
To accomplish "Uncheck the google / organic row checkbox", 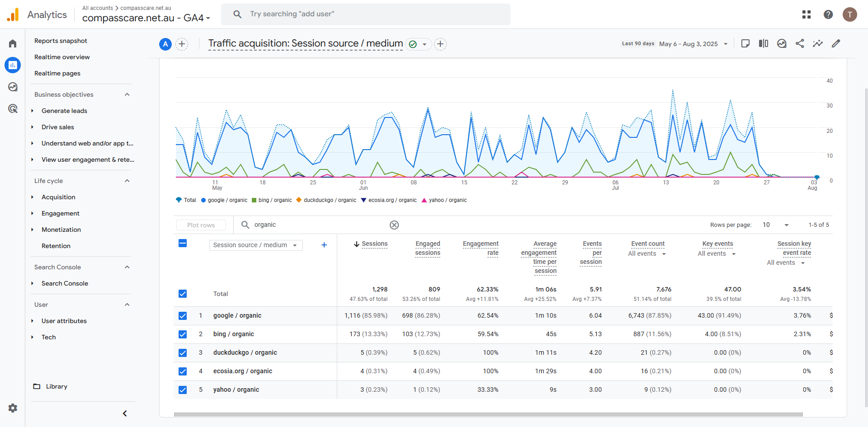I will [x=183, y=316].
